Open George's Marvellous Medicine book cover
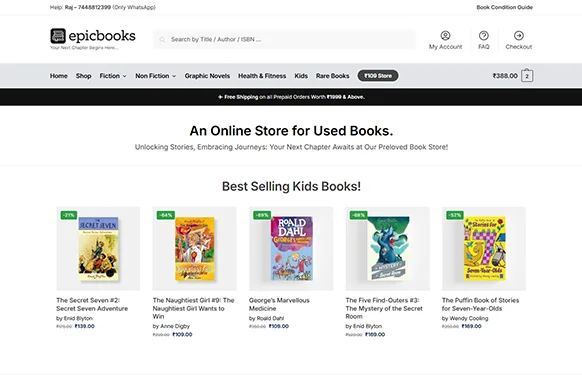This screenshot has height=388, width=582. point(291,248)
